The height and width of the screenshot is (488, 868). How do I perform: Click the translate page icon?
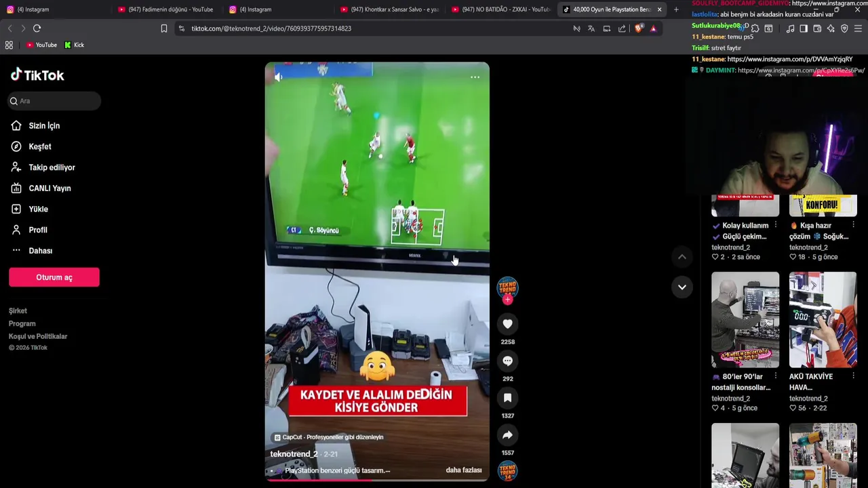pyautogui.click(x=591, y=28)
